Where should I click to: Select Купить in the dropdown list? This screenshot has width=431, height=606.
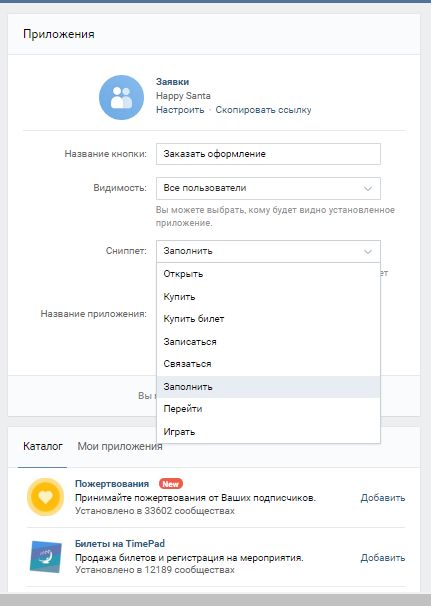coord(268,297)
